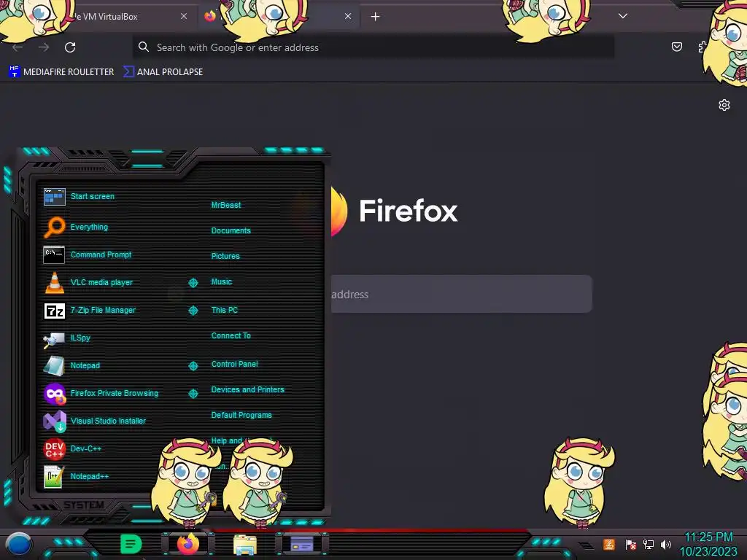Open Documents from the start menu

(x=231, y=230)
